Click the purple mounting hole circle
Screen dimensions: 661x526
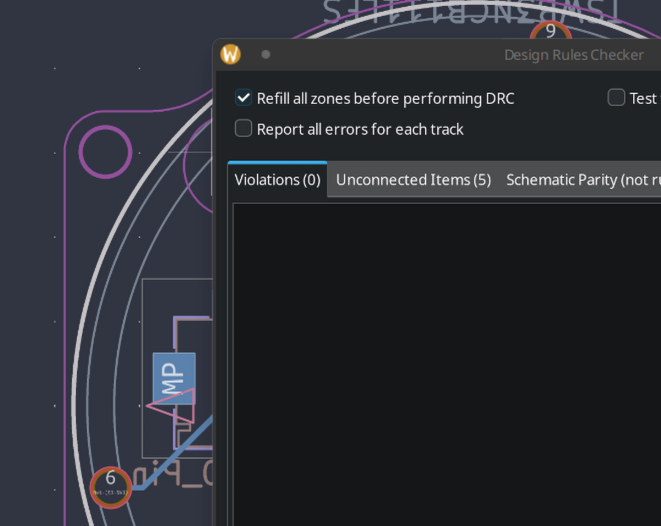coord(105,152)
